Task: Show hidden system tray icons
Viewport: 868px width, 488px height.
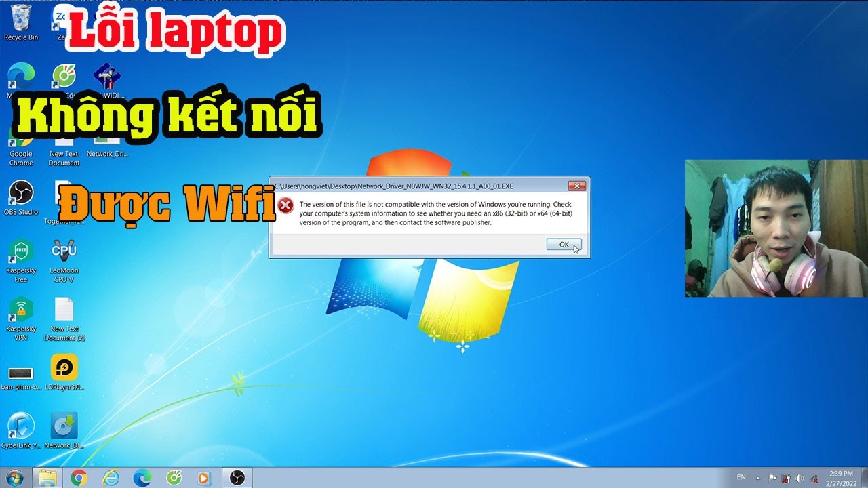Action: coord(758,478)
